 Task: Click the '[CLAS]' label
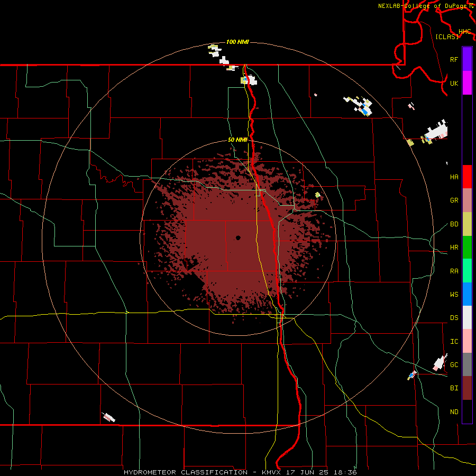pyautogui.click(x=447, y=36)
